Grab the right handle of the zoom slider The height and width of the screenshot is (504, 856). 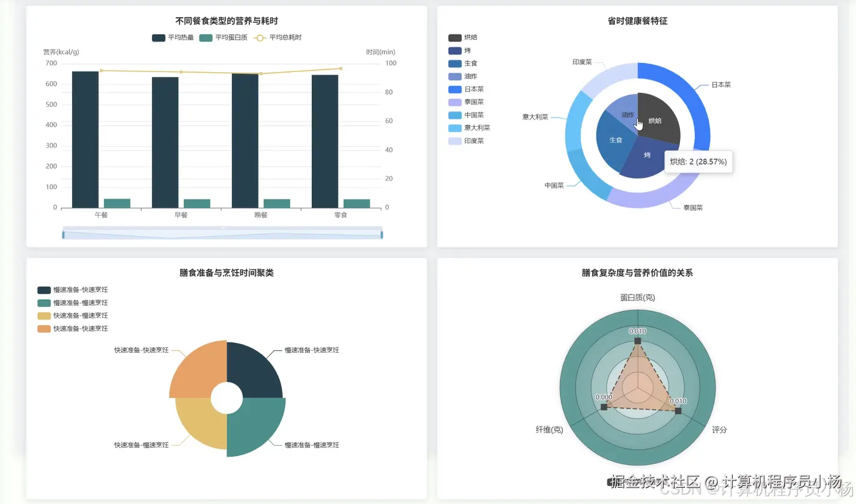click(381, 234)
